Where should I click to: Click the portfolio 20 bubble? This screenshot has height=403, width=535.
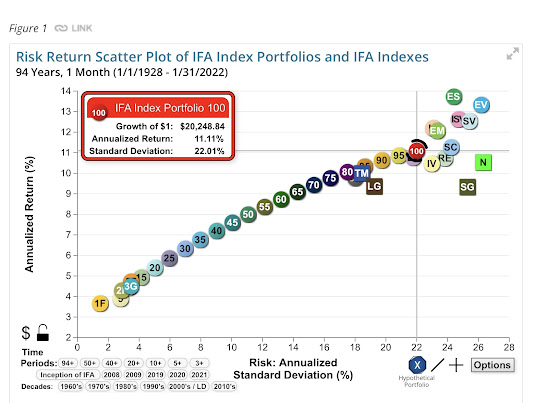(x=155, y=268)
